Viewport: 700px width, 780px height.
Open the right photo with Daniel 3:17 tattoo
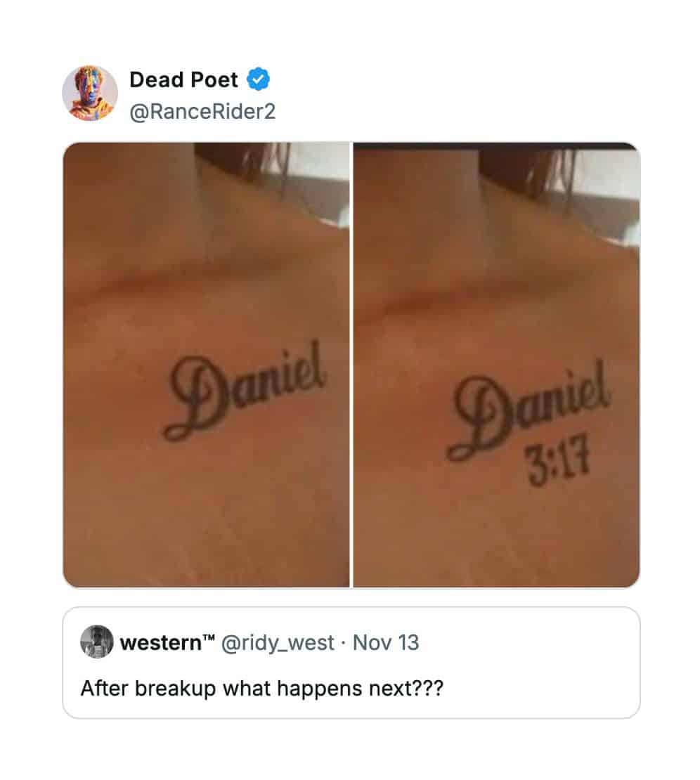pyautogui.click(x=496, y=365)
